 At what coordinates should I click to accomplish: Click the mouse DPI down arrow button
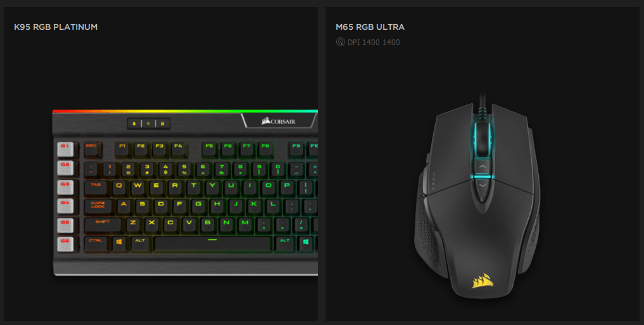coord(482,186)
